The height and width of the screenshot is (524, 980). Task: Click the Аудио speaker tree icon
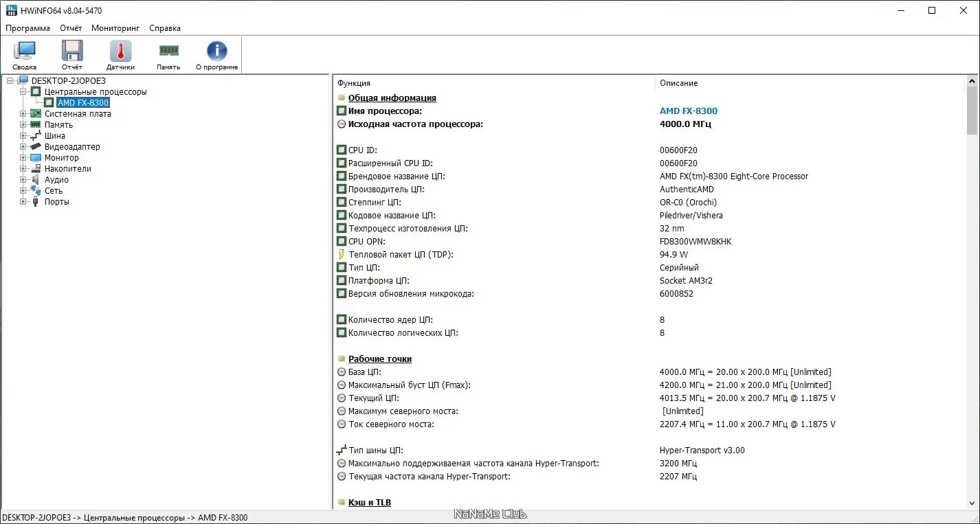[x=36, y=180]
